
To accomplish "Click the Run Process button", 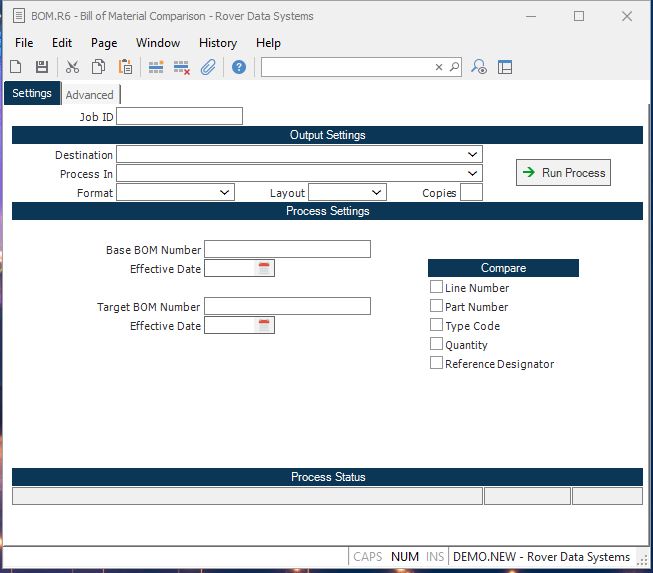I will (x=563, y=173).
